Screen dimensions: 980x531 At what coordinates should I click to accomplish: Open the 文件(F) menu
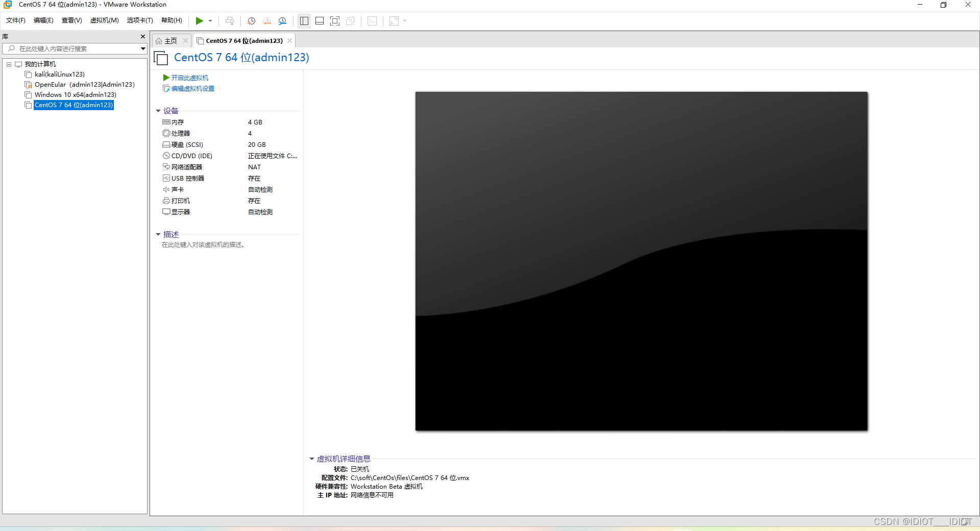click(x=16, y=20)
